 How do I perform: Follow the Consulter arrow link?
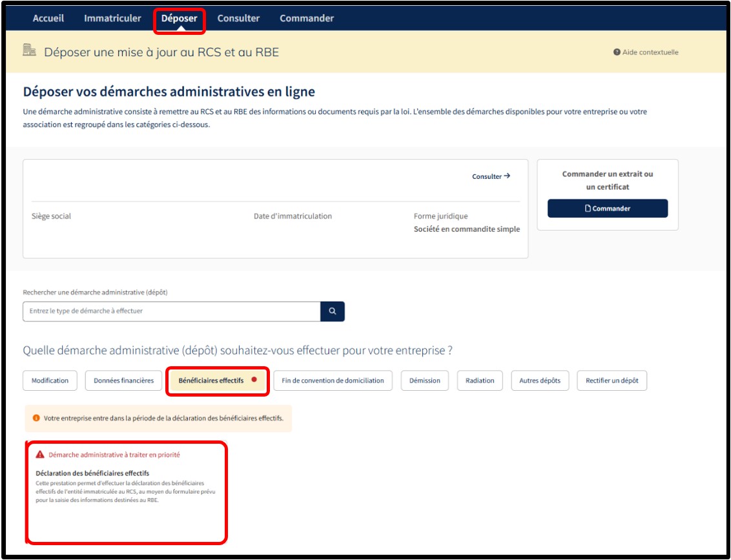coord(491,176)
